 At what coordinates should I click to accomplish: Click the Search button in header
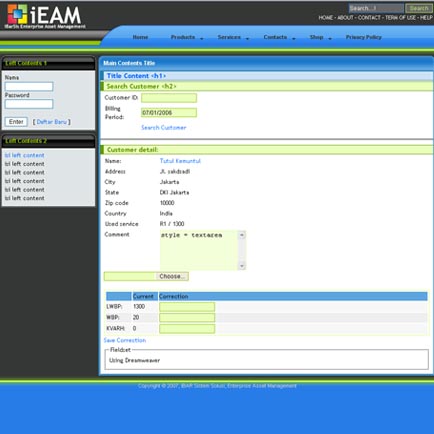tap(419, 8)
